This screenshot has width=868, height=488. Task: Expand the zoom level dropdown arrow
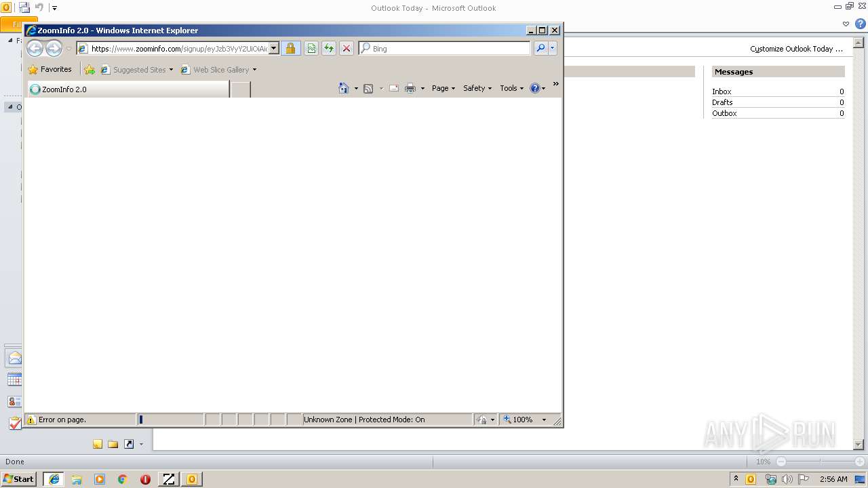point(544,420)
